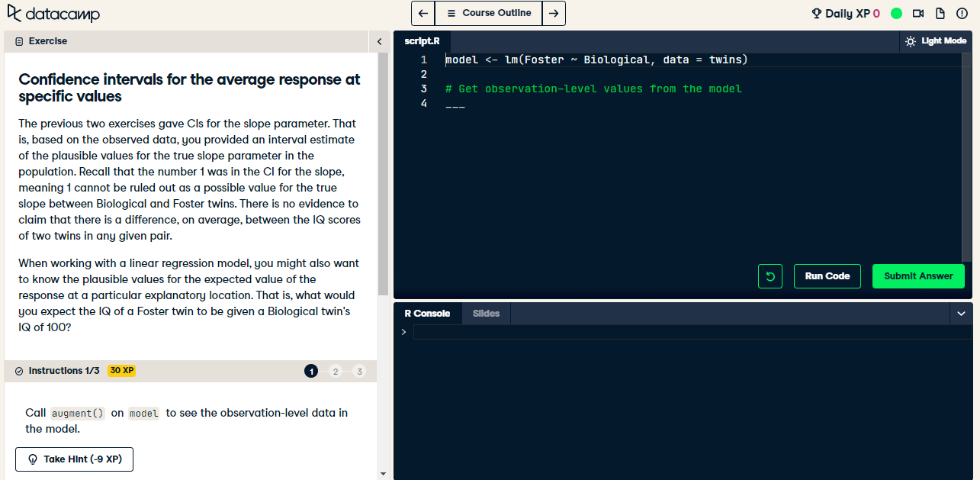Select instruction step 2 indicator
The image size is (980, 480).
336,371
